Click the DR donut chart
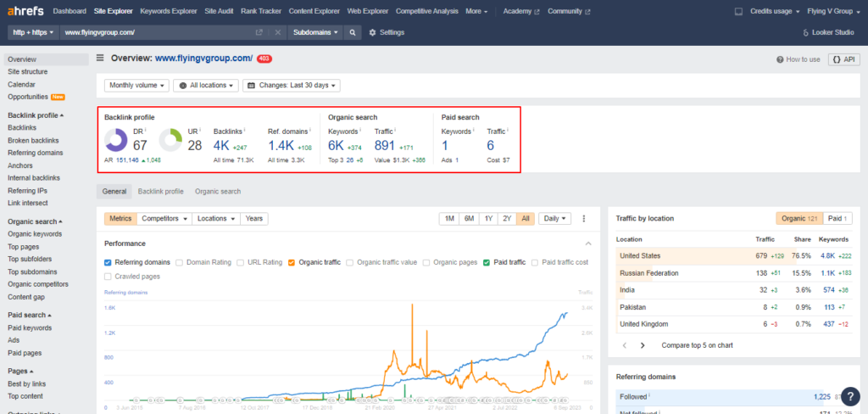This screenshot has height=414, width=868. pyautogui.click(x=115, y=140)
